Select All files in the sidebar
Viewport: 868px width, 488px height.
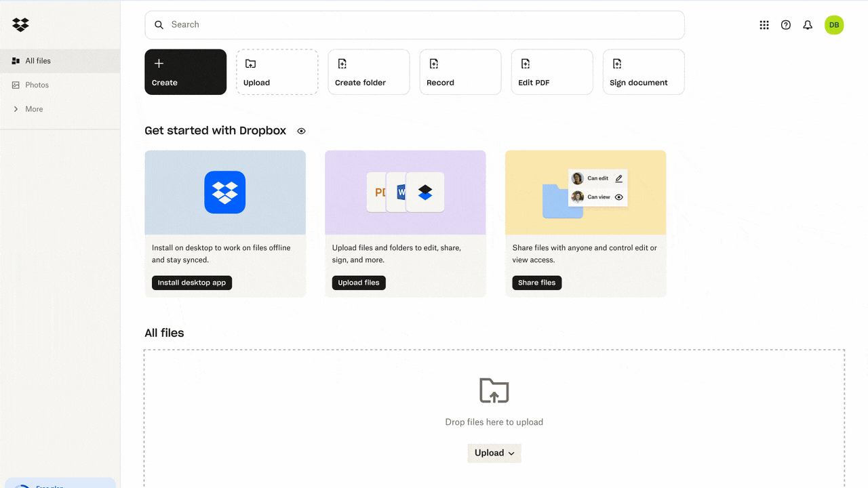click(60, 61)
